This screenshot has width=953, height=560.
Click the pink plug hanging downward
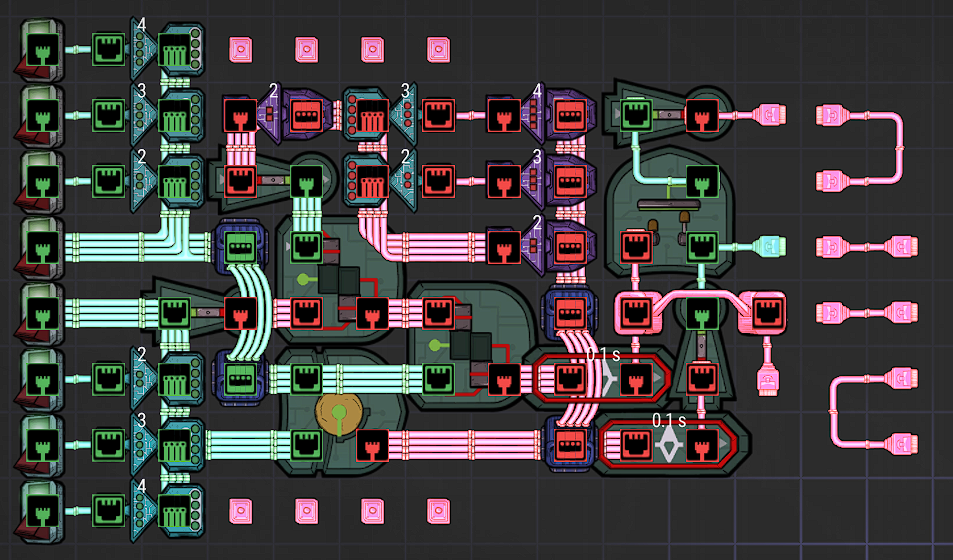click(x=768, y=378)
